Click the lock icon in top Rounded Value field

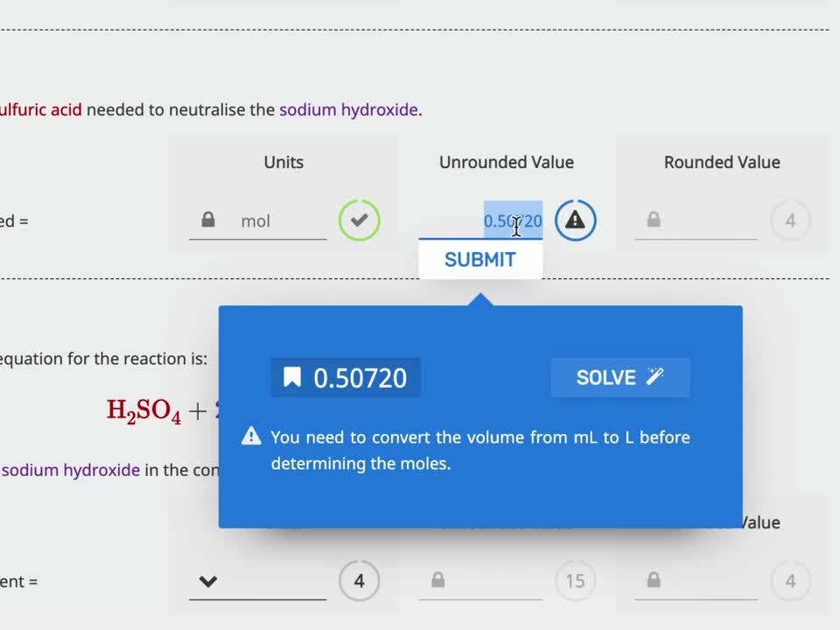[x=654, y=220]
